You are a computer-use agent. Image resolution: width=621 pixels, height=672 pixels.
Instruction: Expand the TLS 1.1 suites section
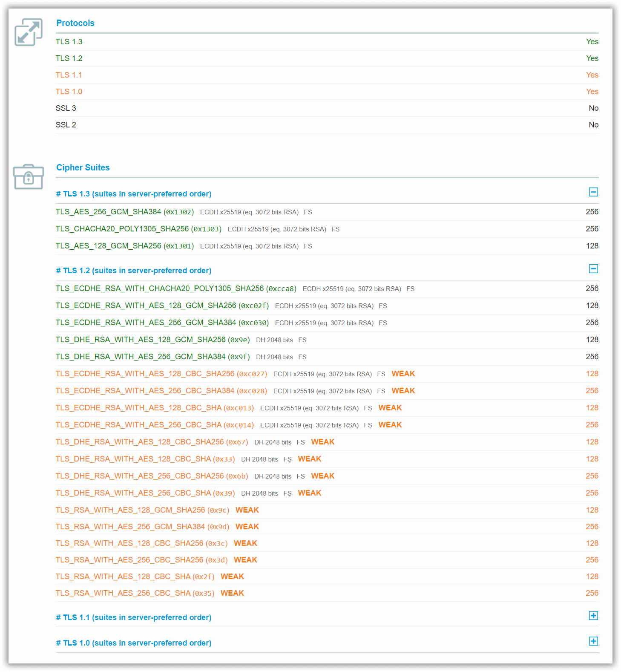[593, 616]
